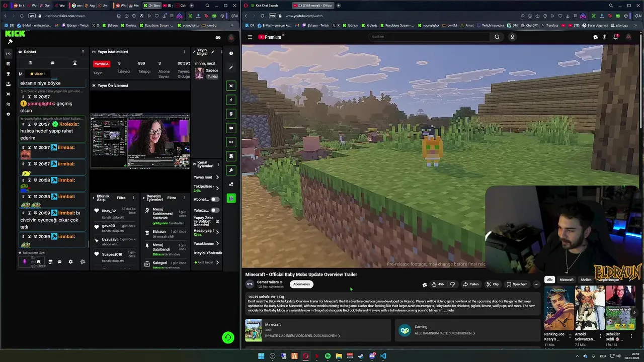The width and height of the screenshot is (644, 362).
Task: Open the gear icon in Kick left sidebar
Action: click(x=8, y=114)
